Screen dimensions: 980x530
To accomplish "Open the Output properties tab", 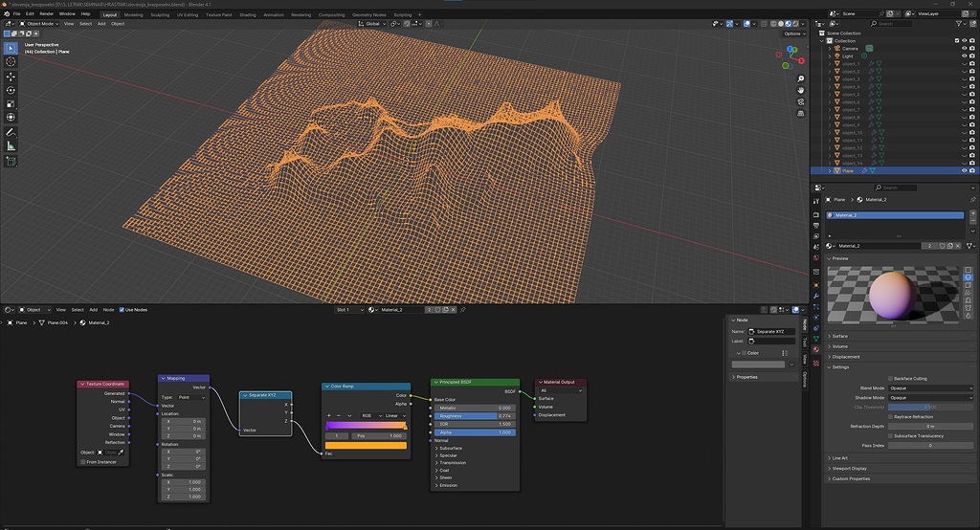I will 816,226.
